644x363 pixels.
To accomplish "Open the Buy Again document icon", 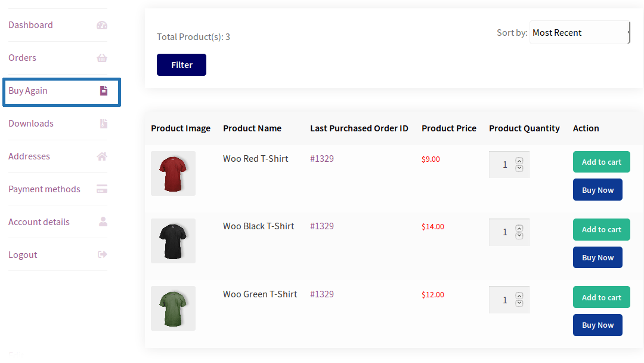I will [x=103, y=91].
